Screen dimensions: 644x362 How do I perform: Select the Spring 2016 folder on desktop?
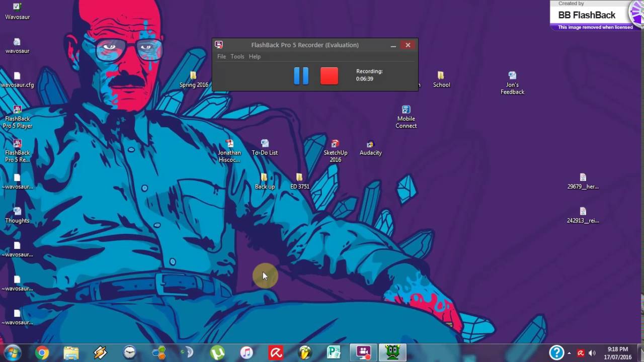point(194,79)
